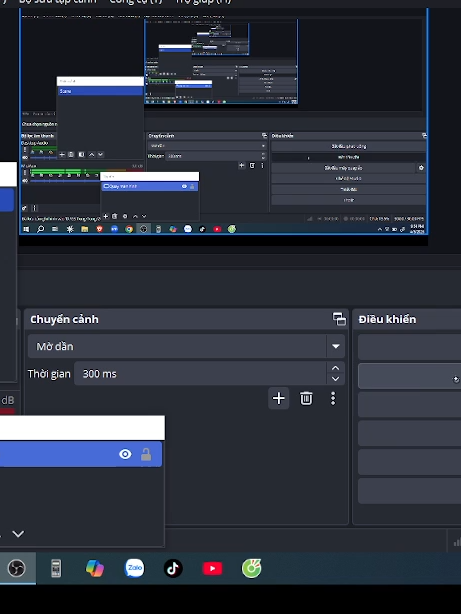Decrease Thời gian with the down arrow

[335, 379]
